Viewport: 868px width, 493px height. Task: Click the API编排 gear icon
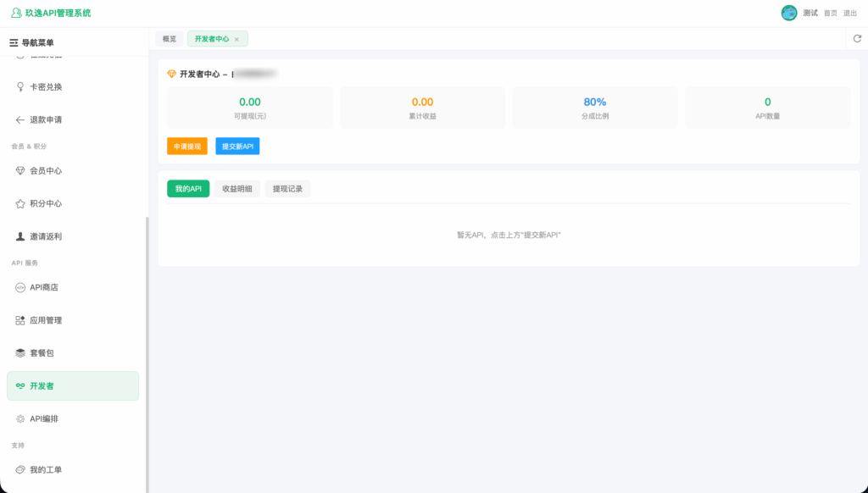(20, 418)
